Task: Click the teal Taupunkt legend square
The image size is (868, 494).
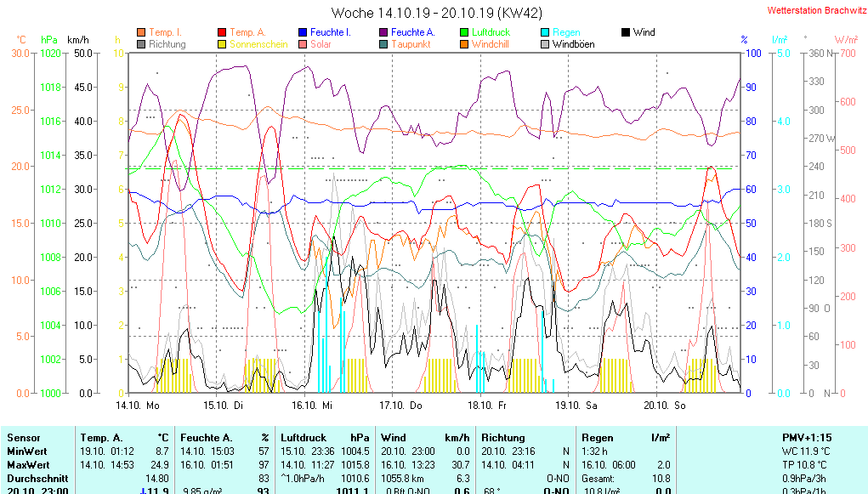Action: pos(383,44)
